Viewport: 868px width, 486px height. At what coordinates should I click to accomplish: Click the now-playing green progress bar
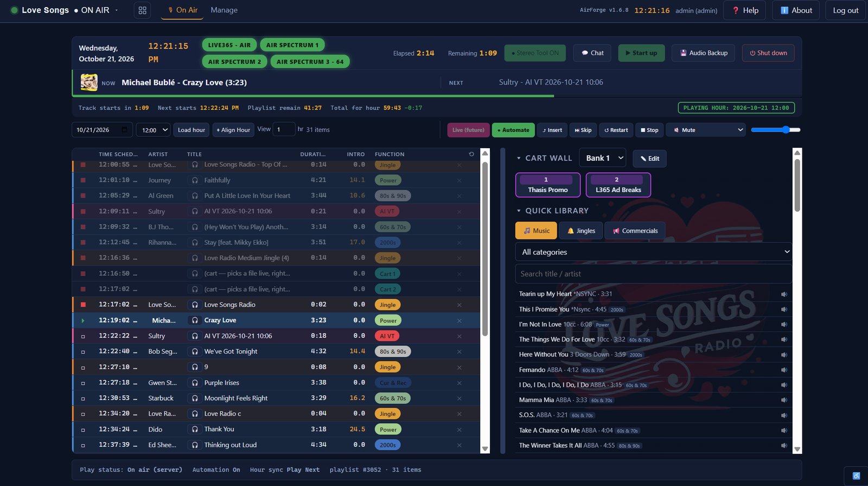313,96
